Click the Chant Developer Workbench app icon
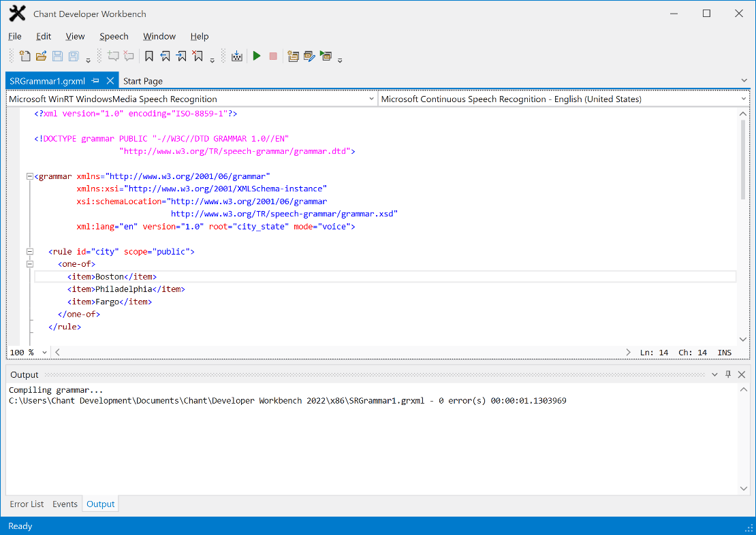 [x=17, y=14]
